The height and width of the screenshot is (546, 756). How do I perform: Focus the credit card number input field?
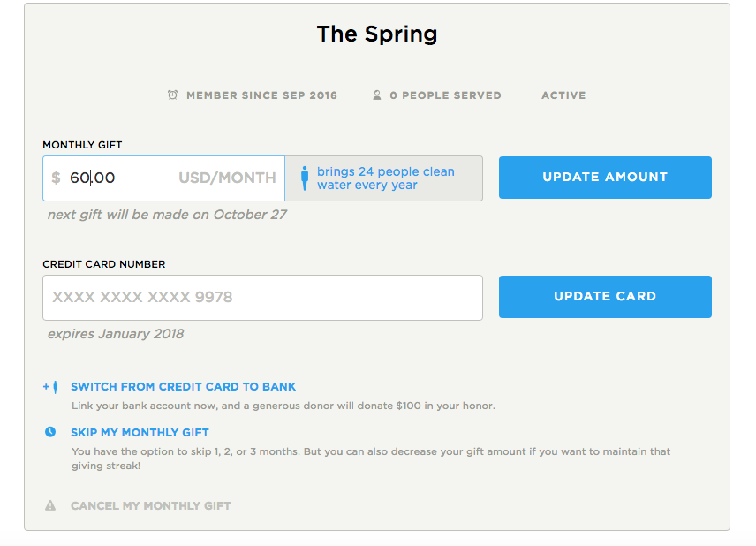(x=263, y=298)
